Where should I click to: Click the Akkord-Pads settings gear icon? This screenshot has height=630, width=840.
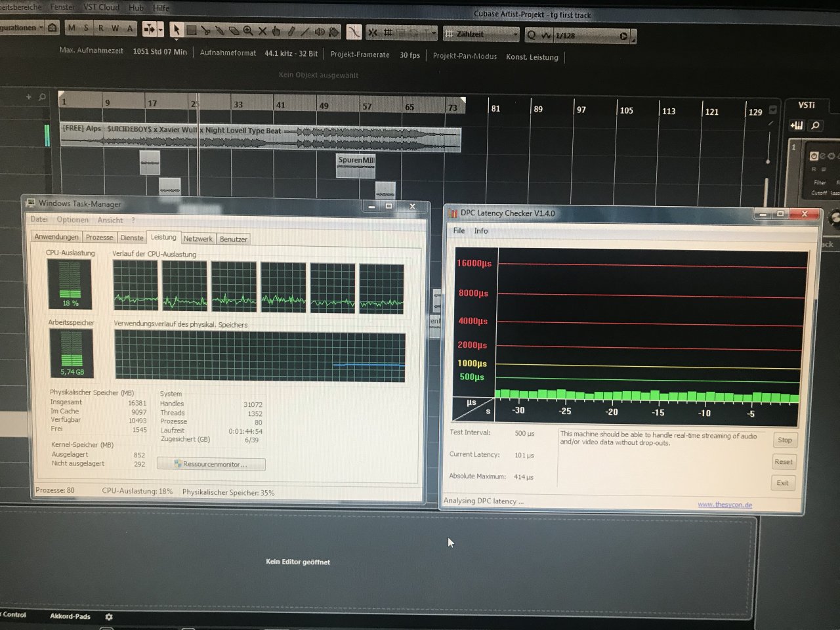pyautogui.click(x=109, y=617)
